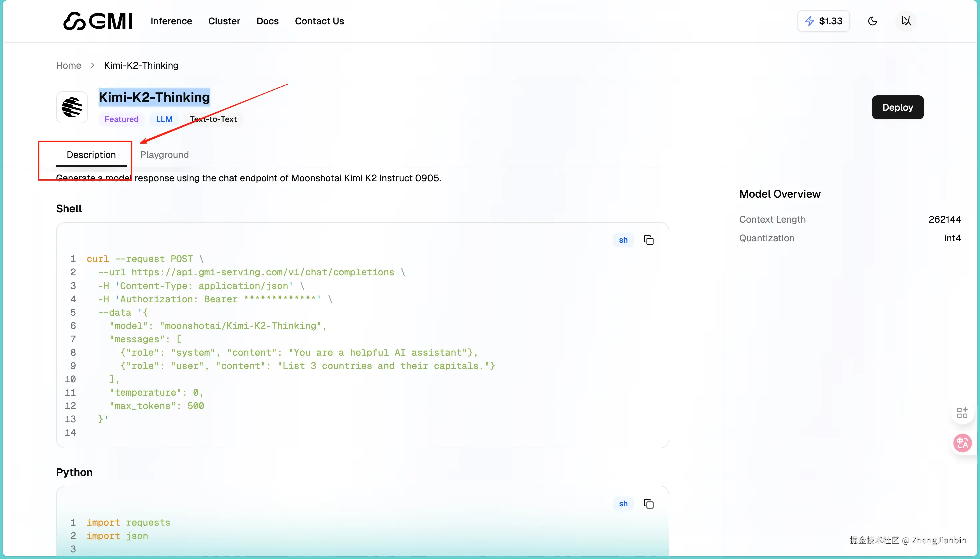This screenshot has width=980, height=559.
Task: Click the Featured tag
Action: 121,119
